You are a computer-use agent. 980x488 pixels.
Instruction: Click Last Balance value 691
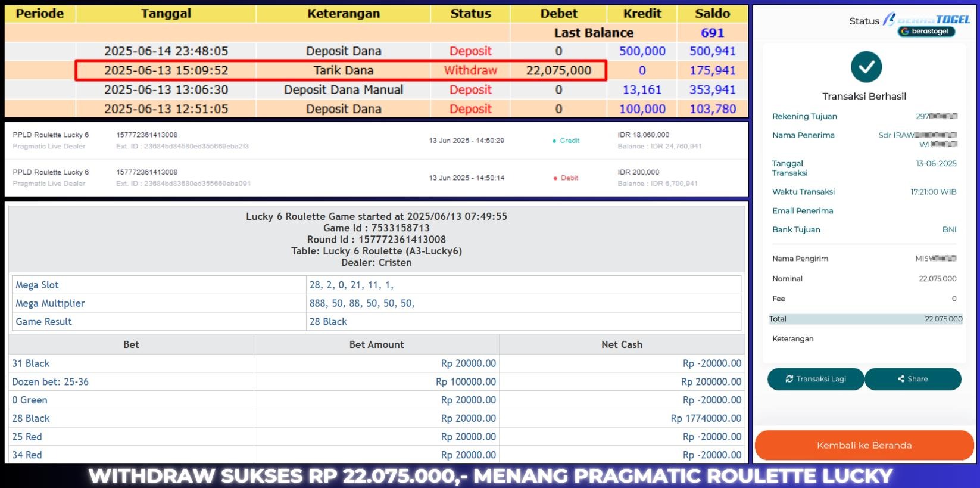click(712, 33)
